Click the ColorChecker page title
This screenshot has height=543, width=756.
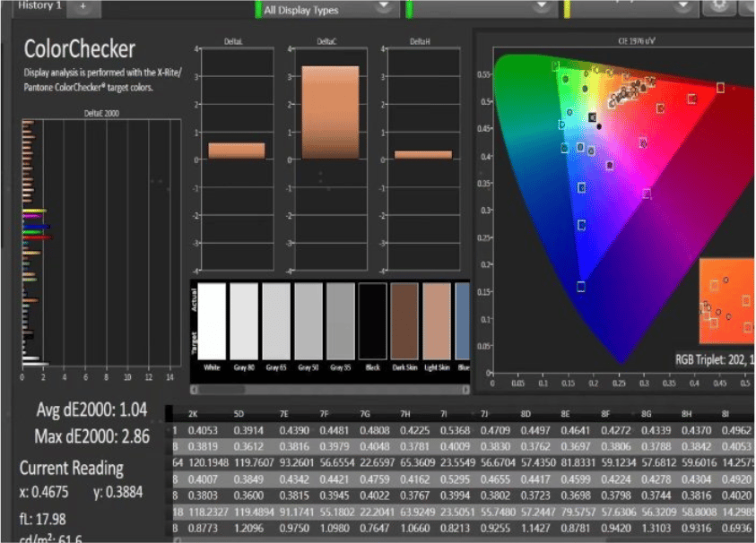[x=80, y=48]
